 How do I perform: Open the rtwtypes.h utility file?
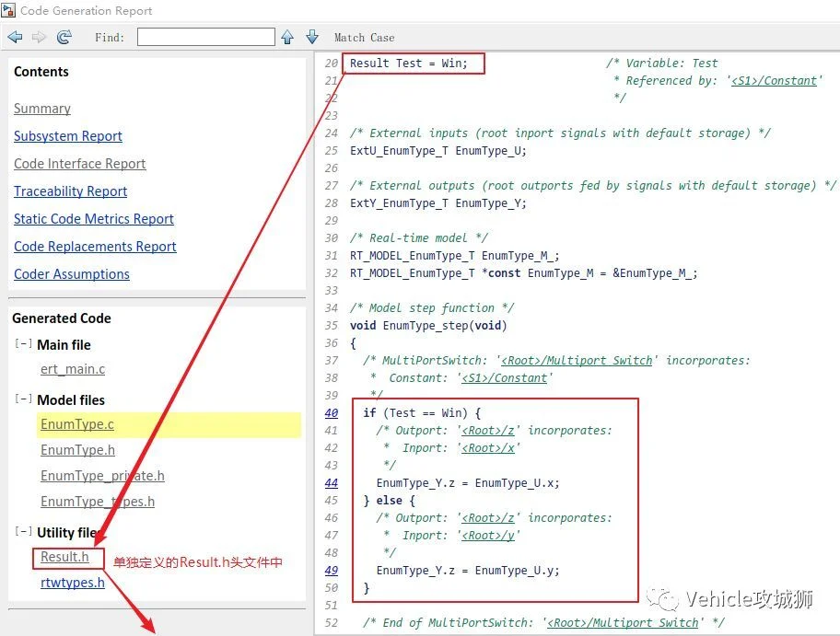(73, 583)
